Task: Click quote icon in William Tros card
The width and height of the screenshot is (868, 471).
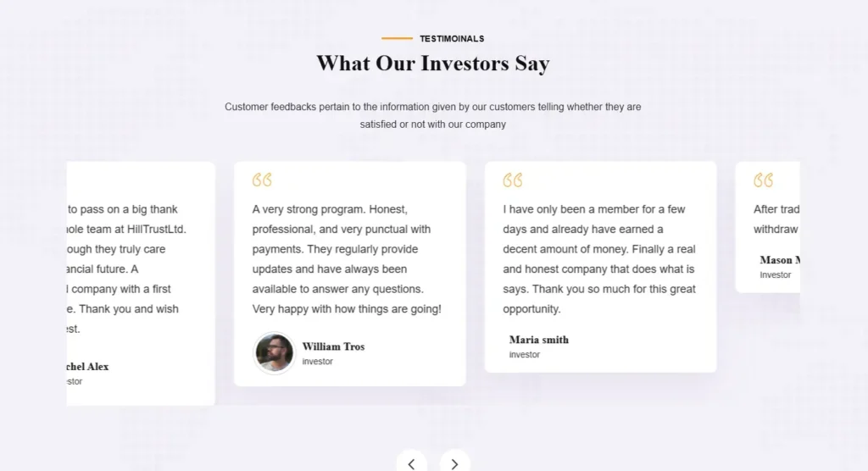Action: click(x=262, y=180)
